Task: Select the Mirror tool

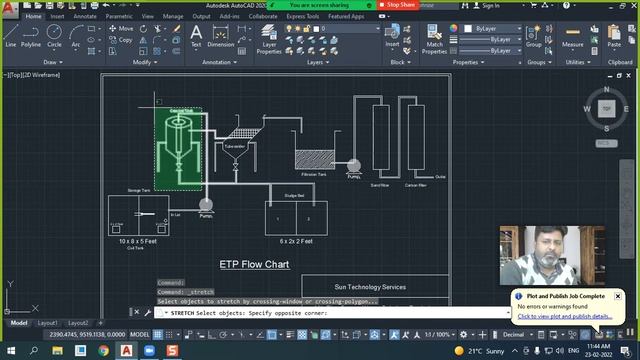Action: point(143,40)
